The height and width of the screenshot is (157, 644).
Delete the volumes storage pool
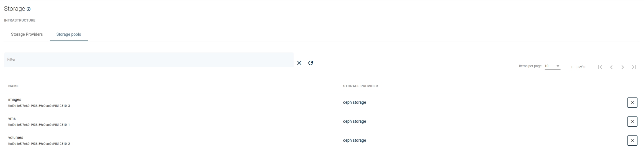pyautogui.click(x=632, y=141)
